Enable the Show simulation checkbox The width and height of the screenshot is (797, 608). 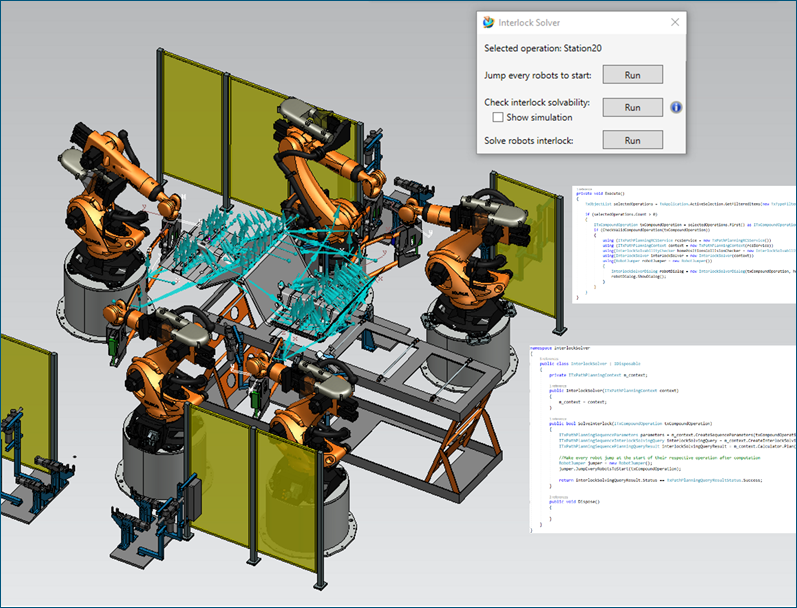(x=498, y=118)
